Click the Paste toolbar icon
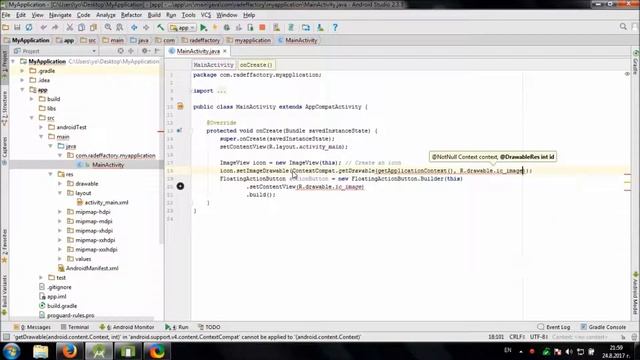640x360 pixels. tap(93, 27)
